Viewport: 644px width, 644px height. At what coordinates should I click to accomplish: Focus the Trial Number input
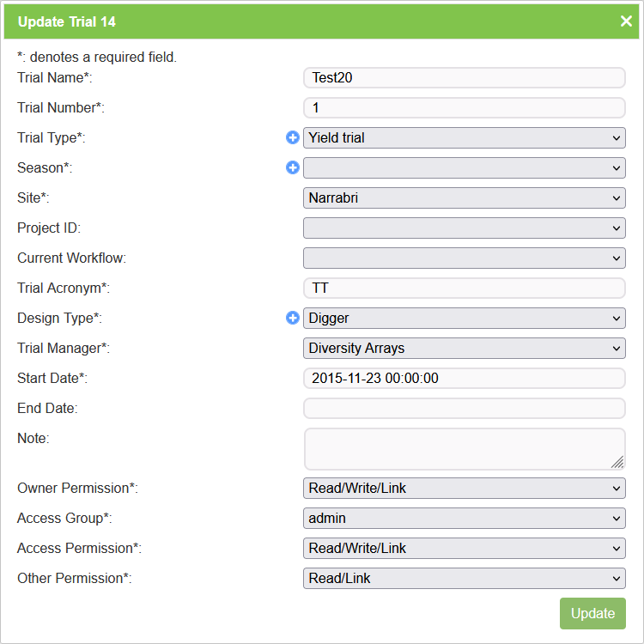pyautogui.click(x=464, y=107)
